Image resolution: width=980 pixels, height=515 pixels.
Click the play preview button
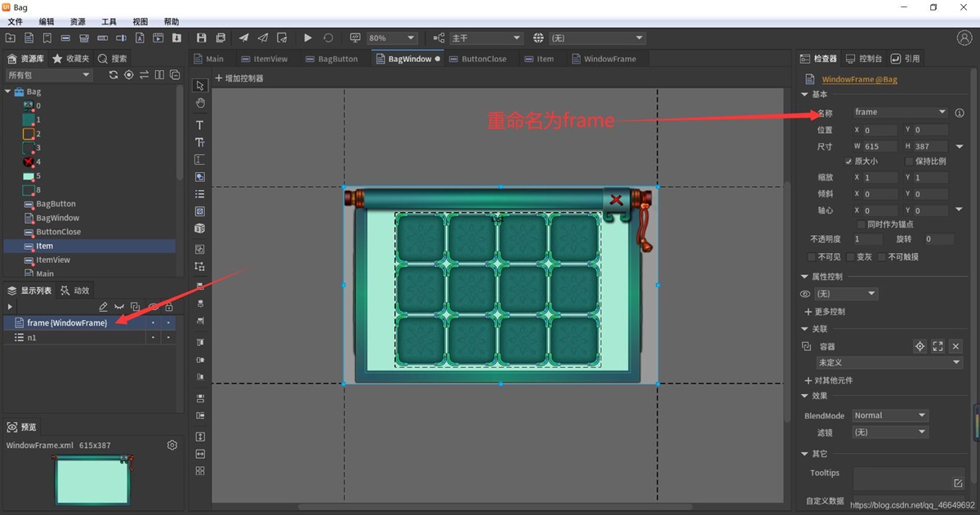(x=308, y=38)
